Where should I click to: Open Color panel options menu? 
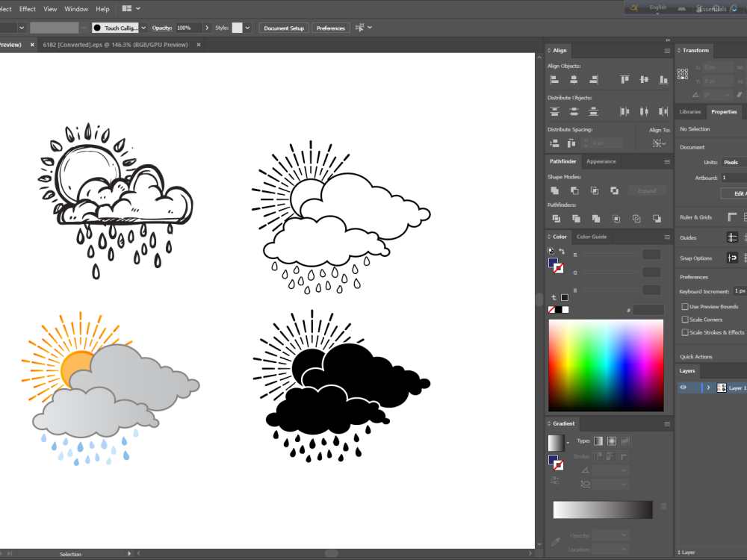click(667, 237)
